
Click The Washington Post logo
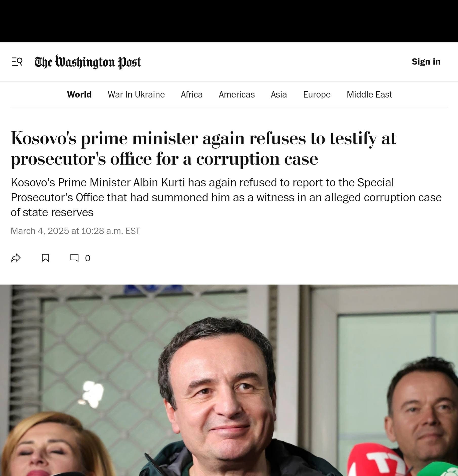(x=88, y=62)
